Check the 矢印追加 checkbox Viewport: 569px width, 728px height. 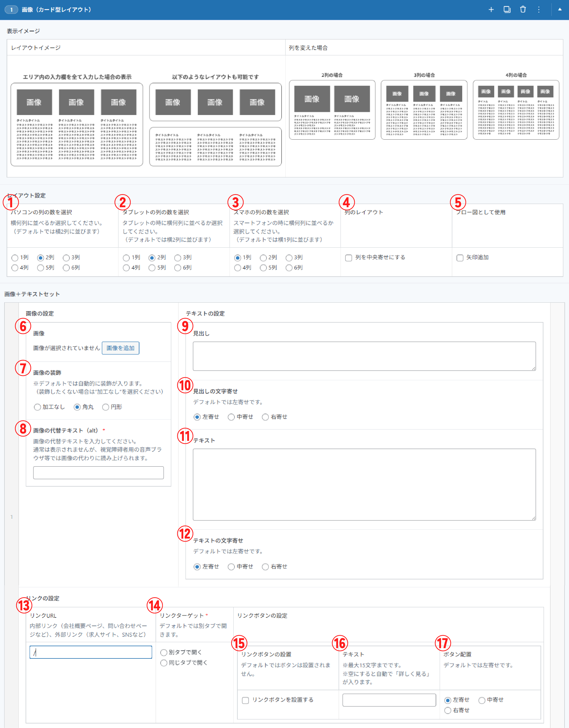[460, 258]
